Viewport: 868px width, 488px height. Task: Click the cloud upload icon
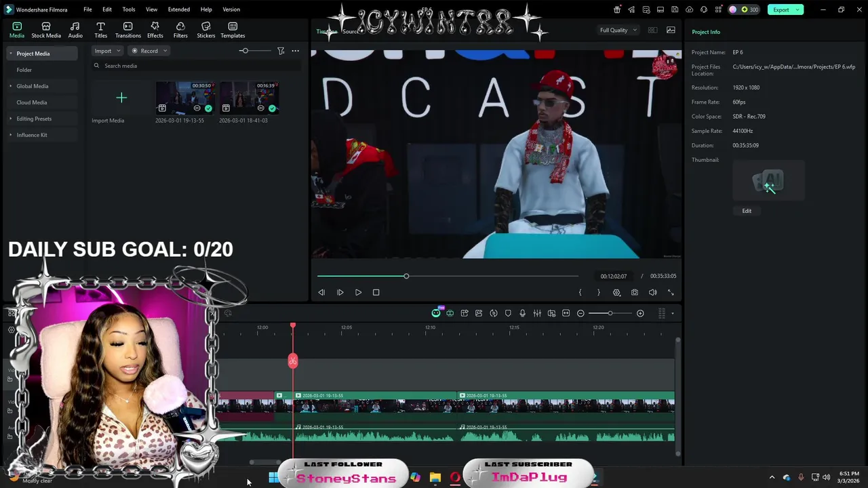click(690, 9)
